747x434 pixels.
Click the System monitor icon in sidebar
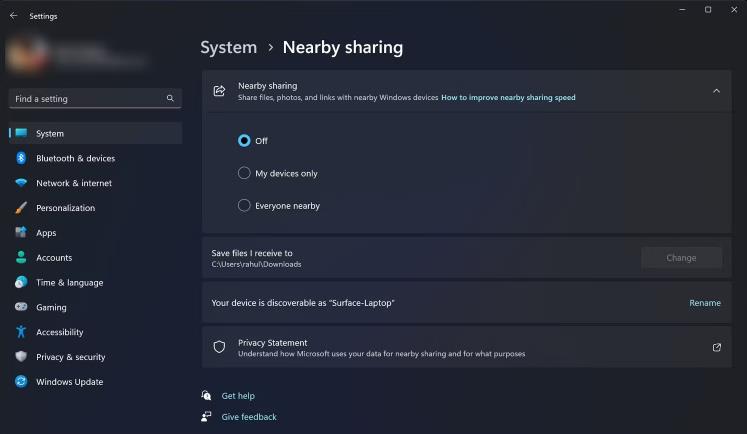pyautogui.click(x=21, y=133)
